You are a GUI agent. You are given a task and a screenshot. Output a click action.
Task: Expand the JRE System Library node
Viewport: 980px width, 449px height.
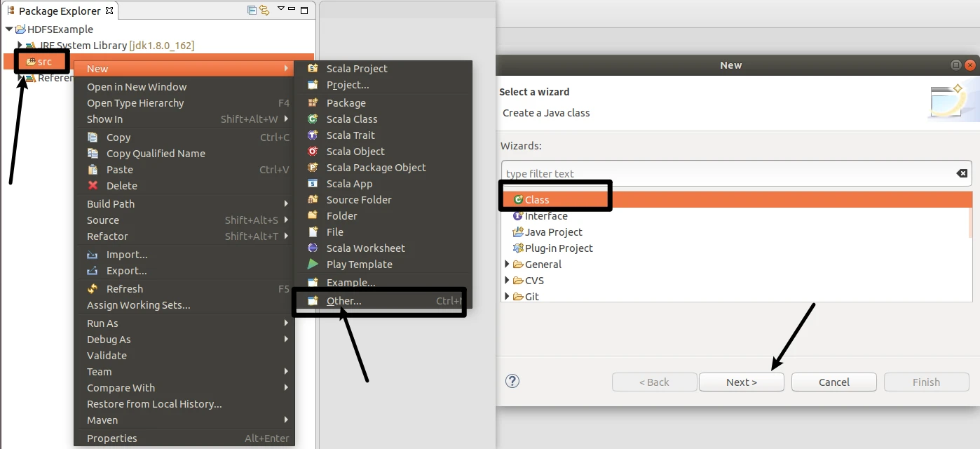click(20, 46)
